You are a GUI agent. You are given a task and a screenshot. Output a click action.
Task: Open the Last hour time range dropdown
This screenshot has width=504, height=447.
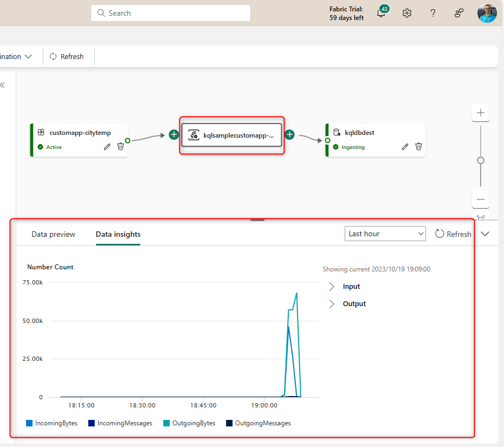(385, 234)
